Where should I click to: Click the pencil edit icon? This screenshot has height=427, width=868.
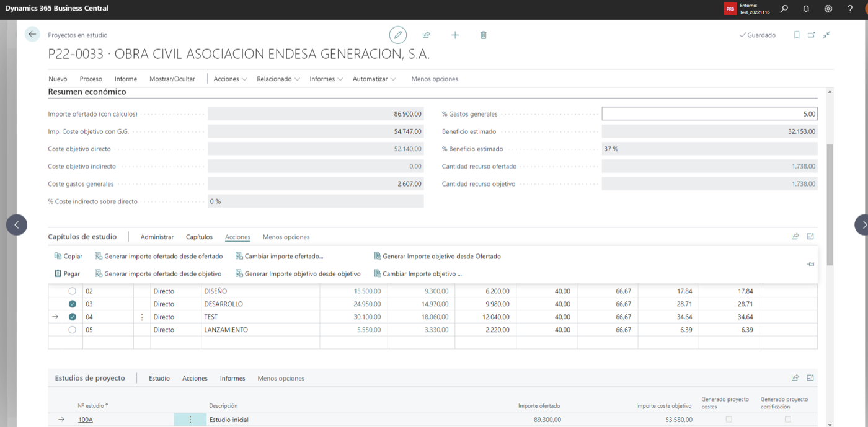tap(398, 35)
